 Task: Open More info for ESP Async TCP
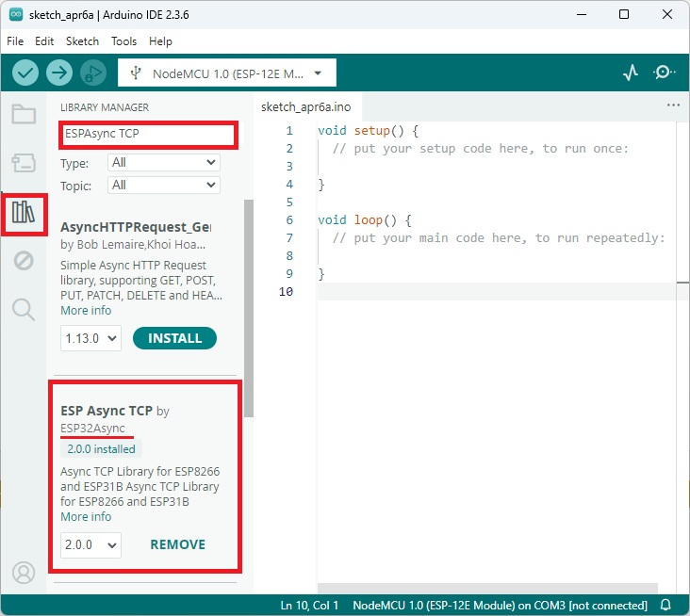tap(86, 517)
